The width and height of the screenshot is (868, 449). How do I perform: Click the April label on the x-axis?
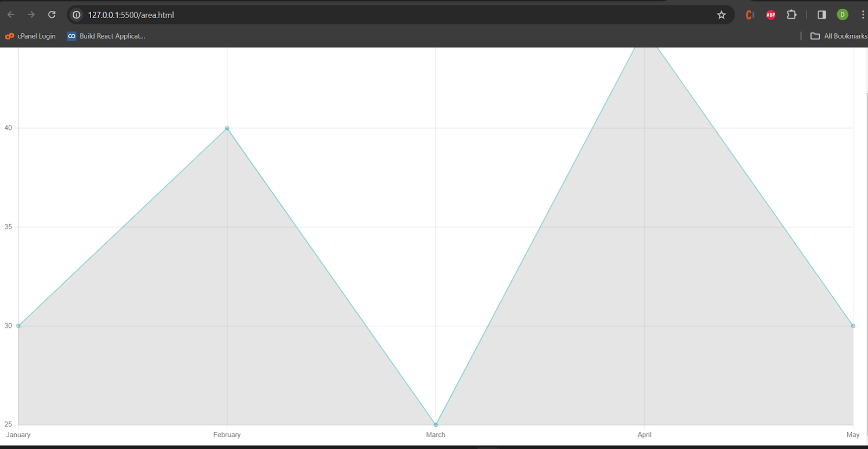tap(644, 434)
